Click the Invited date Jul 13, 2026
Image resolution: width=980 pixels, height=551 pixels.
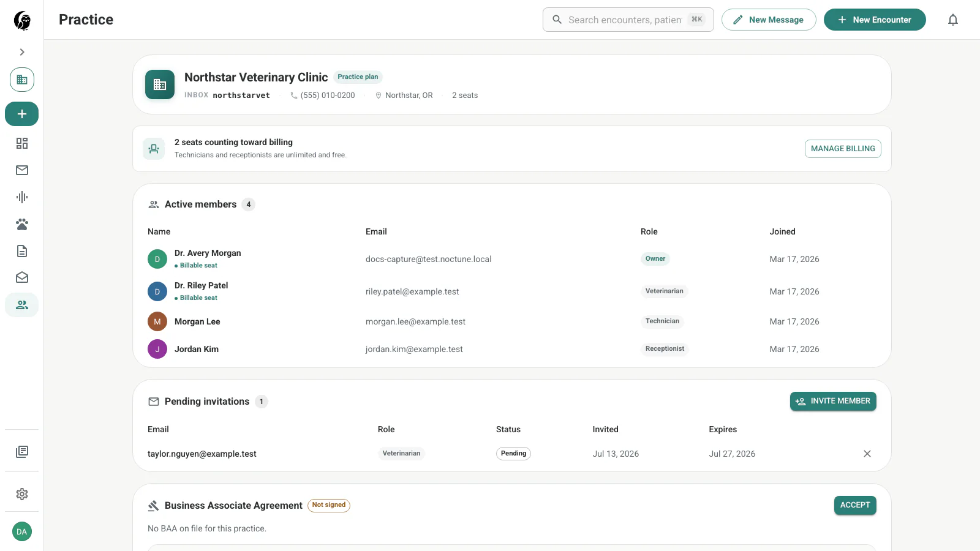pos(616,454)
